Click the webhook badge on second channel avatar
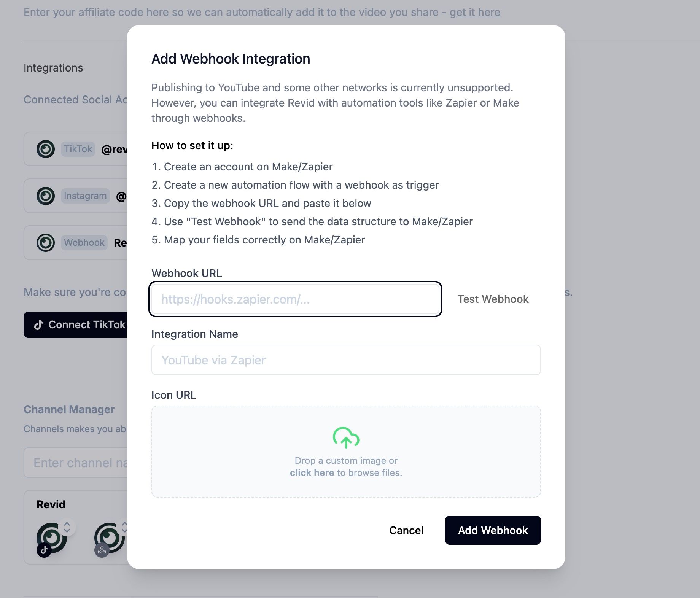 [102, 550]
